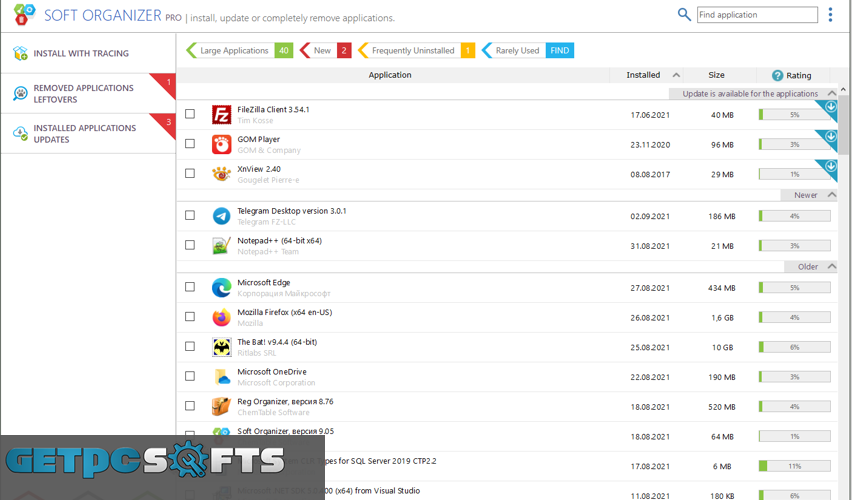Viewport: 852px width, 500px height.
Task: Click the FileZilla 5% rating bar
Action: pos(794,115)
